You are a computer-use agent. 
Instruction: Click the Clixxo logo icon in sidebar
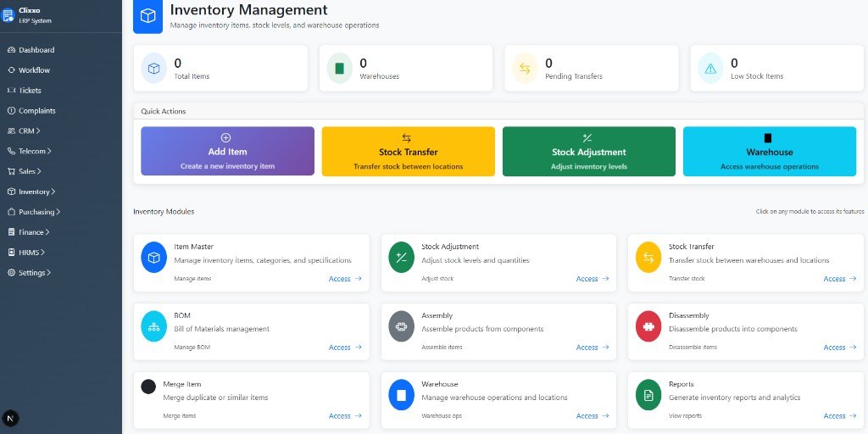pyautogui.click(x=8, y=15)
